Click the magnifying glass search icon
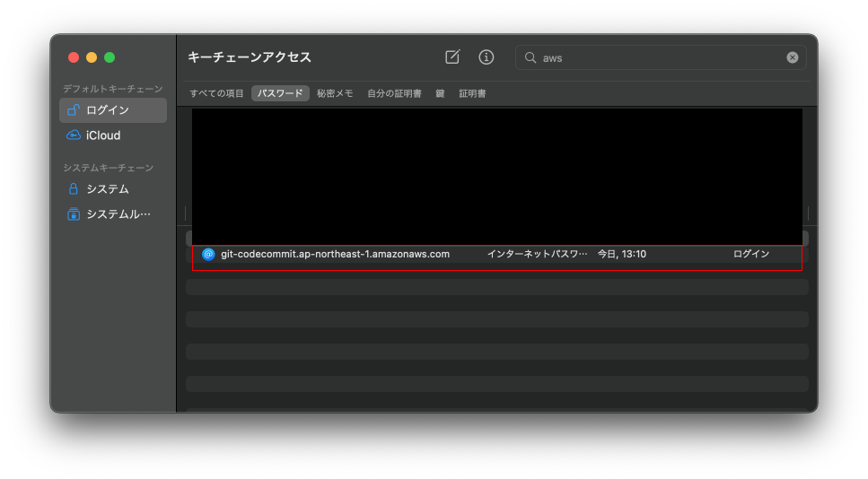 (x=530, y=57)
